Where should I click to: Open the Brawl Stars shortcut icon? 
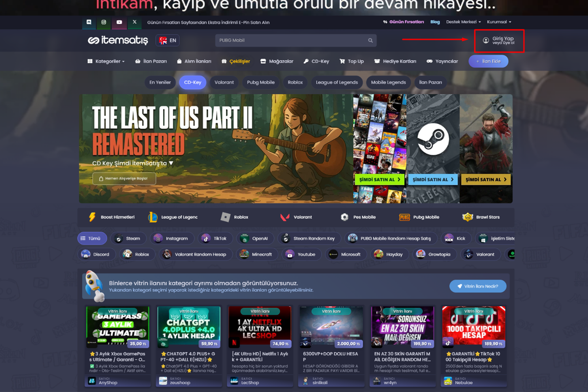(x=467, y=217)
